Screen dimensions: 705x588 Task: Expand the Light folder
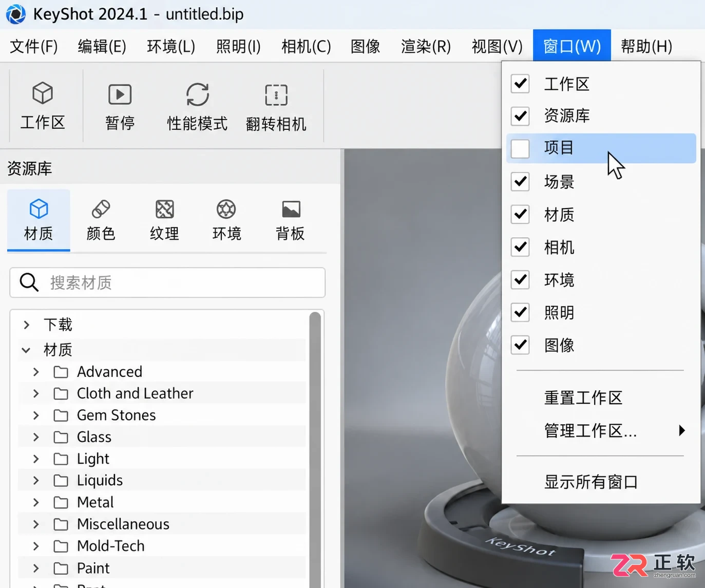36,459
